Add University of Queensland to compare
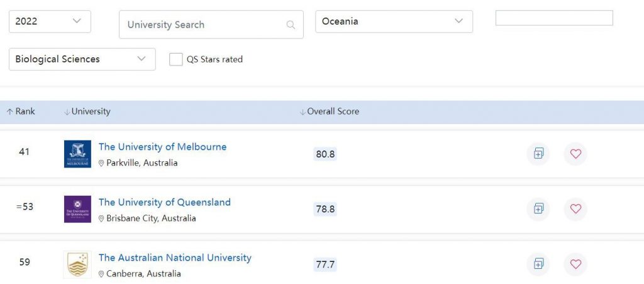Image resolution: width=644 pixels, height=284 pixels. (x=538, y=208)
